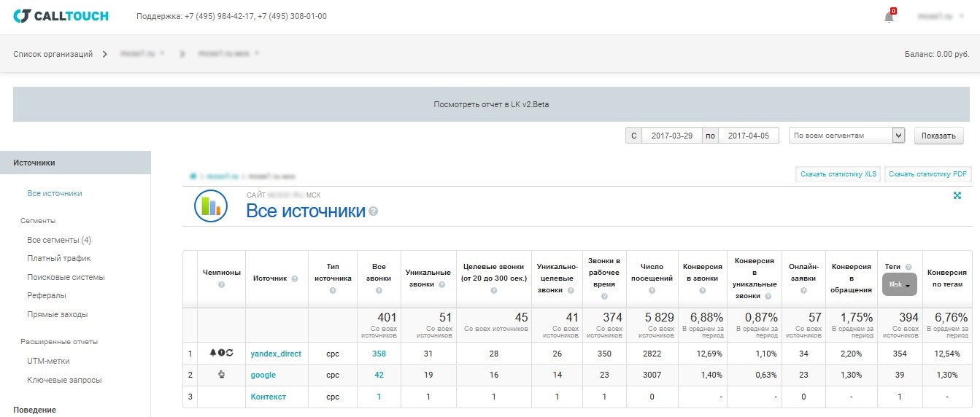Click the fullscreen expand icon
The image size is (980, 417).
pyautogui.click(x=957, y=195)
